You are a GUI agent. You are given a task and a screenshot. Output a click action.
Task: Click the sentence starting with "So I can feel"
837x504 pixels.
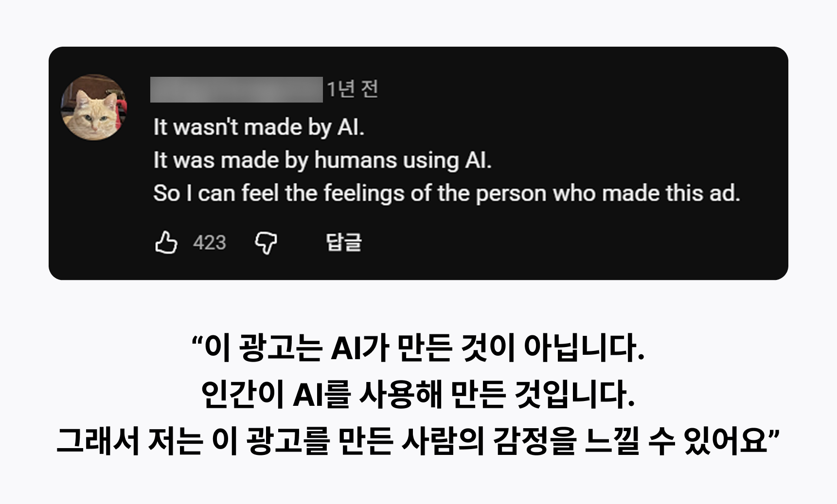click(x=446, y=193)
